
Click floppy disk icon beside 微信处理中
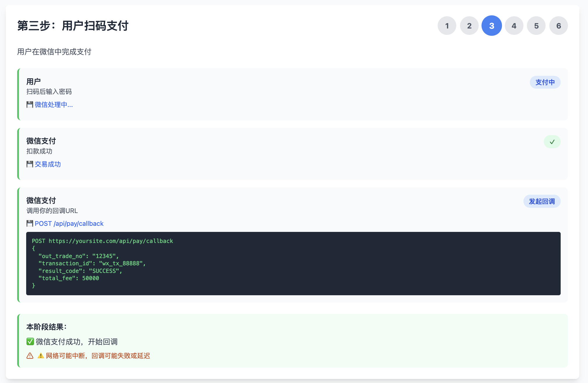[x=30, y=105]
